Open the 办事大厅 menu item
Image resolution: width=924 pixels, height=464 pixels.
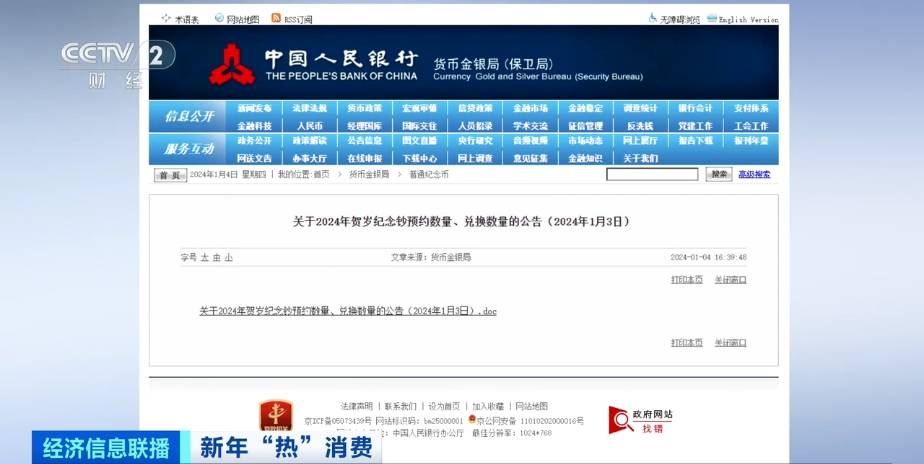point(309,159)
